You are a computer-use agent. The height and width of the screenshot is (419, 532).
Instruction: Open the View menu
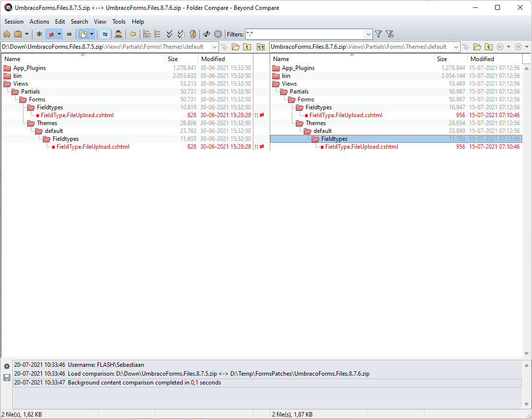pyautogui.click(x=100, y=21)
